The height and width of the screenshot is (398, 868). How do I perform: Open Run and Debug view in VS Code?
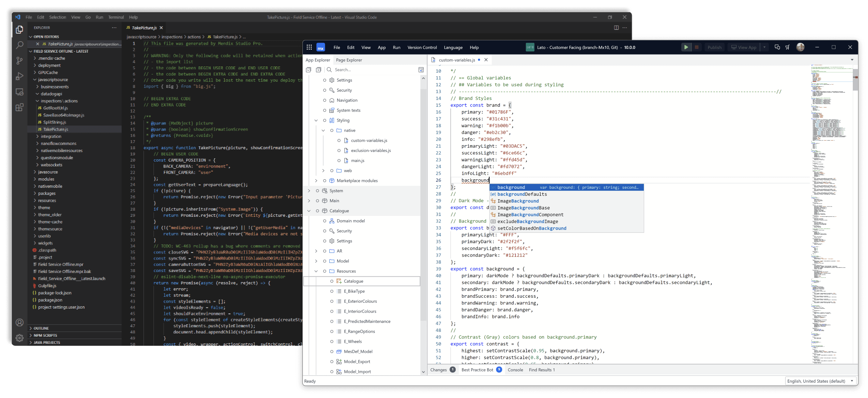click(19, 76)
